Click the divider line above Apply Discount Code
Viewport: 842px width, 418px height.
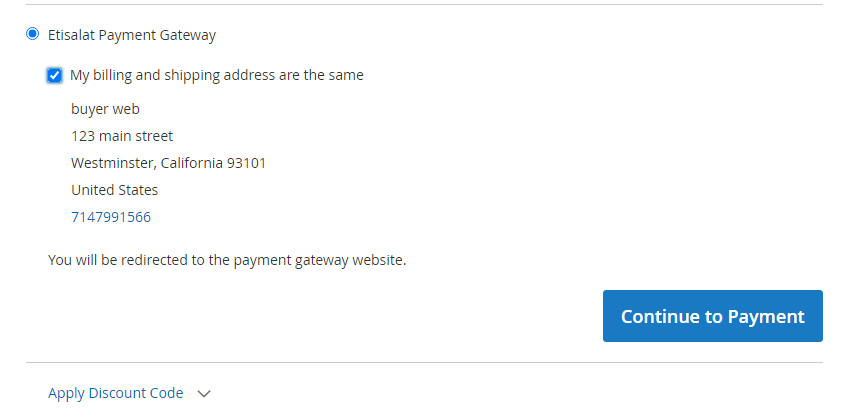coord(424,362)
